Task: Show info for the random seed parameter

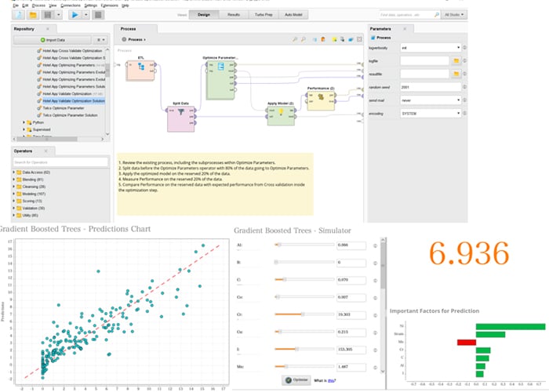Action: tap(464, 87)
